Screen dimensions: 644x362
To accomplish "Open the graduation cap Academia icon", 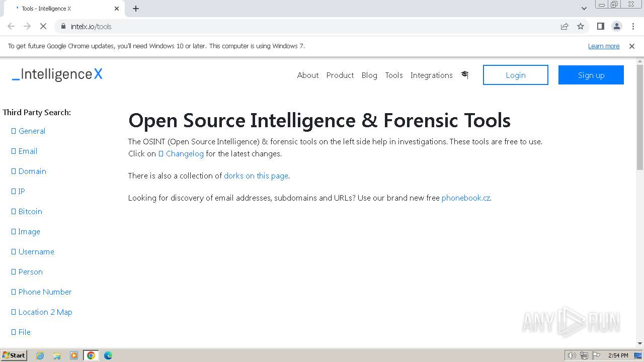I will (464, 75).
